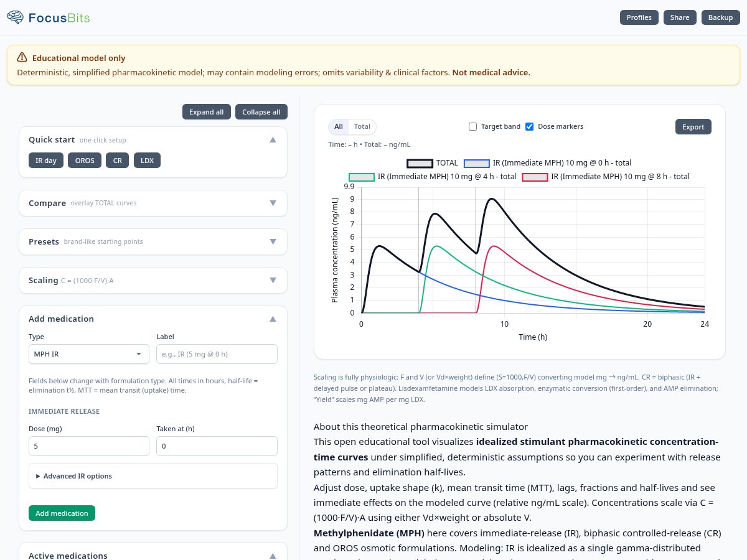Click the Expand all button
Screen dimensions: 747x560
pos(207,112)
